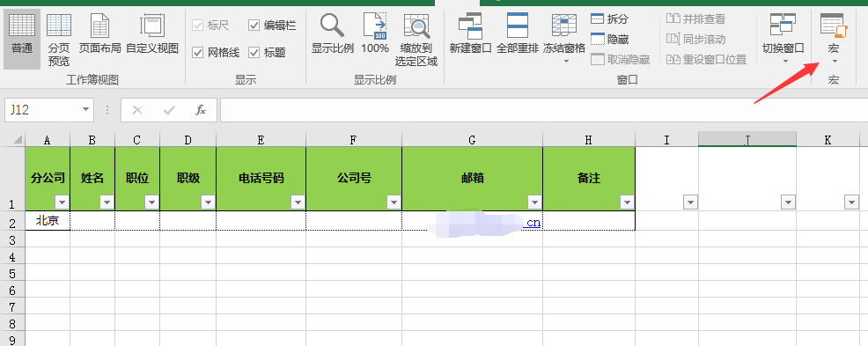
Task: Switch to 普通 normal workbook view
Action: click(22, 37)
